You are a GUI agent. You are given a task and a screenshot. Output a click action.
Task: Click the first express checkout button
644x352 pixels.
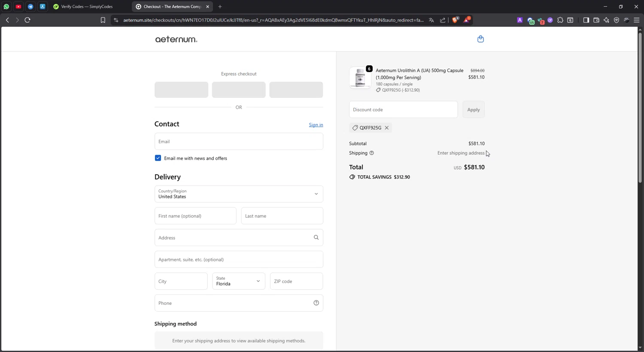point(181,90)
